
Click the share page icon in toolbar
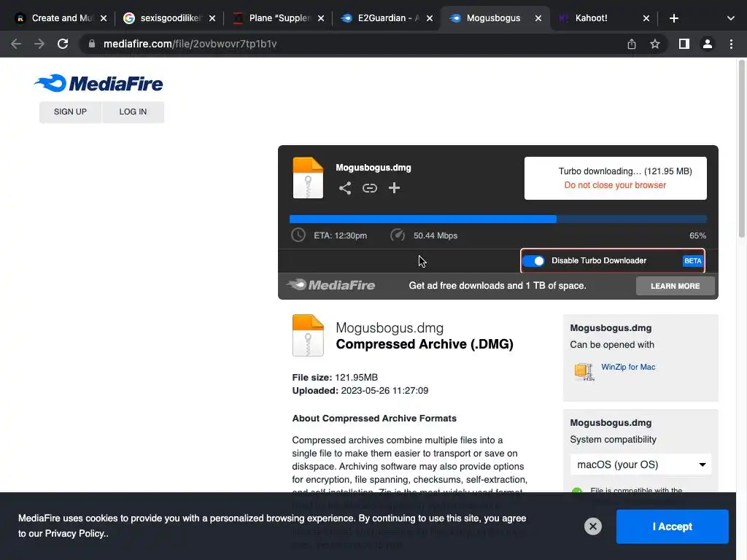pyautogui.click(x=632, y=44)
